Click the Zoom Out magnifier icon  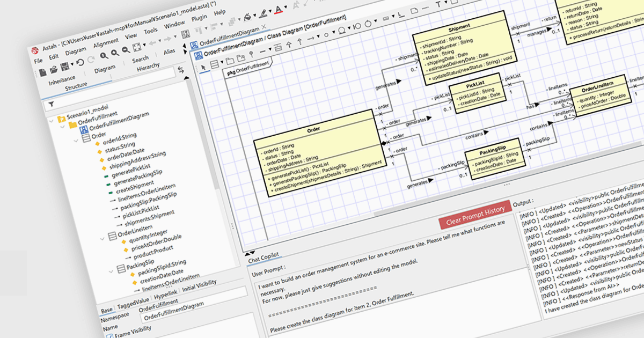click(126, 49)
